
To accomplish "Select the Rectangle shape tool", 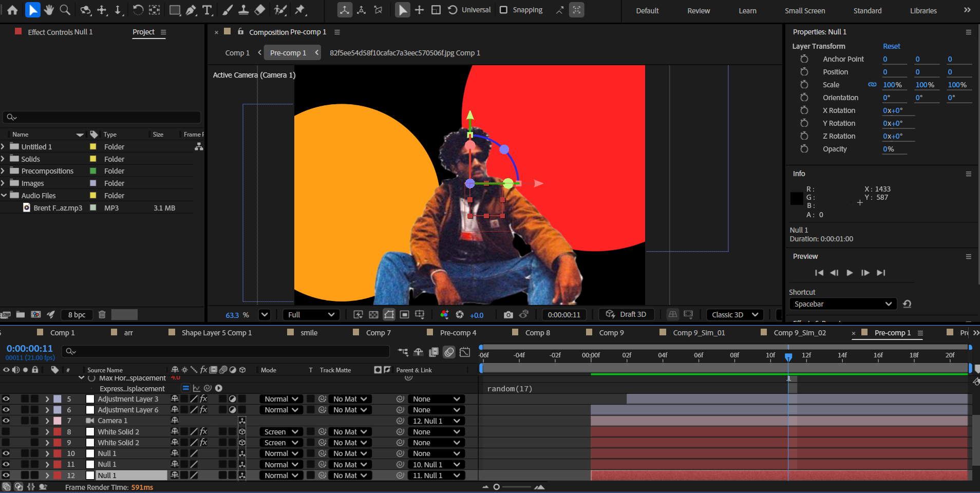I will pos(175,10).
